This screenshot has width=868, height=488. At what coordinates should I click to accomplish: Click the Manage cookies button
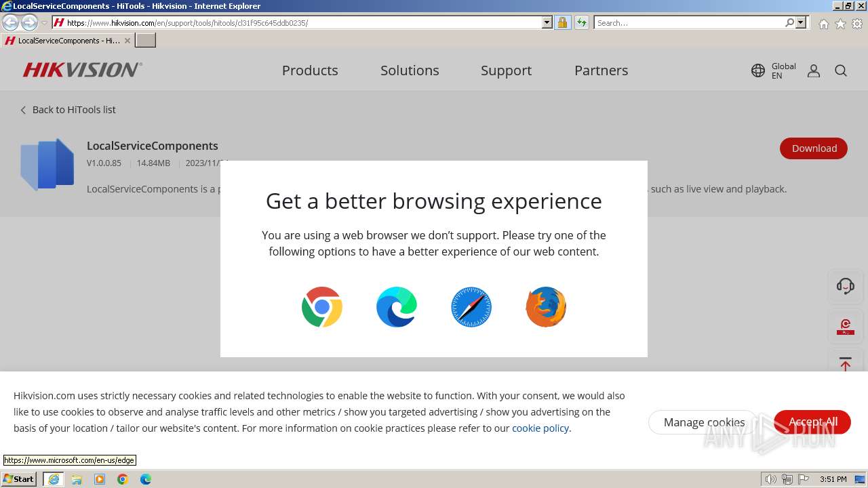coord(704,422)
